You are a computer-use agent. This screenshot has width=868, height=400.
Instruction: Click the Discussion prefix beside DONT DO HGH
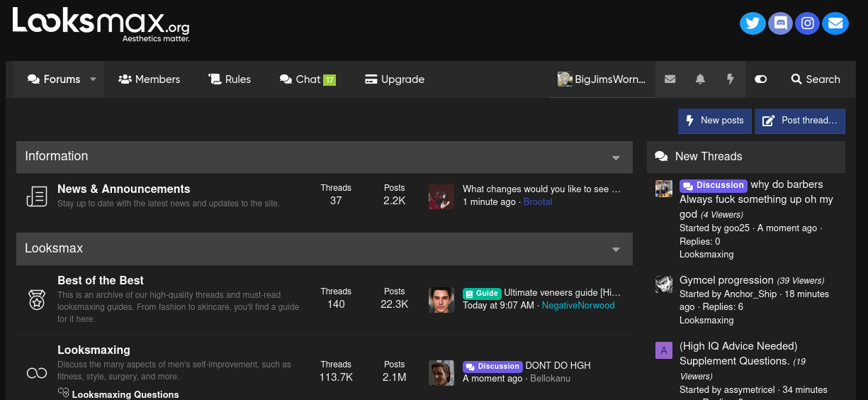point(492,367)
